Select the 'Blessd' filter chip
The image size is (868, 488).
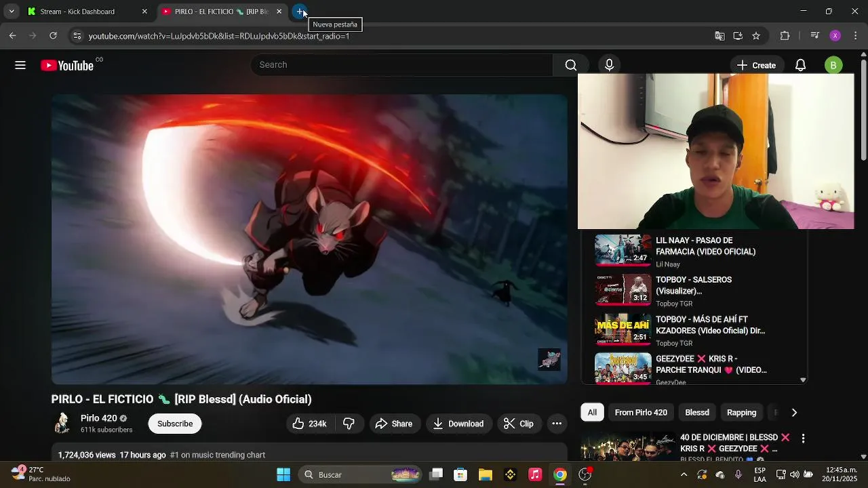(x=697, y=413)
